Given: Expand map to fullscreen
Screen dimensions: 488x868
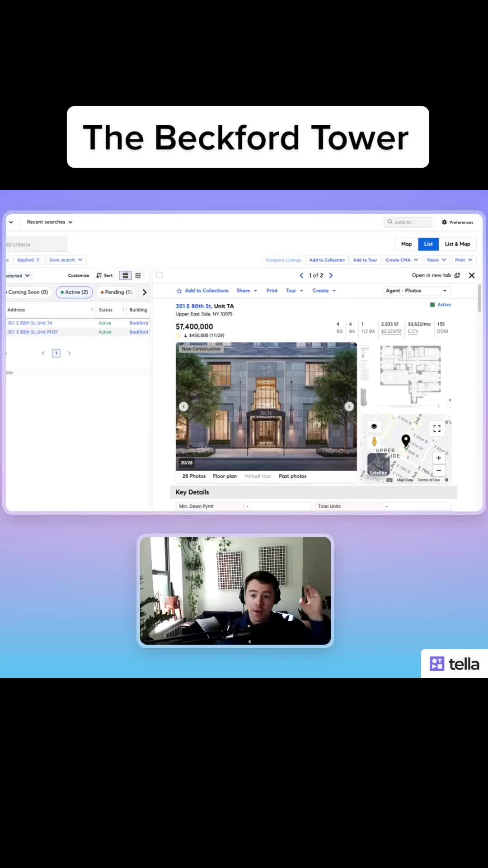Looking at the screenshot, I should [437, 429].
